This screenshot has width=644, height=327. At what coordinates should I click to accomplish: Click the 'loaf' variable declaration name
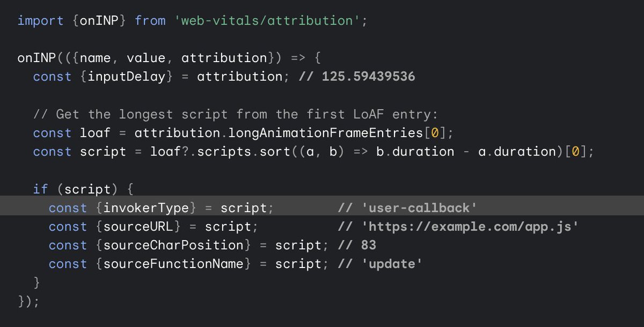tap(96, 133)
